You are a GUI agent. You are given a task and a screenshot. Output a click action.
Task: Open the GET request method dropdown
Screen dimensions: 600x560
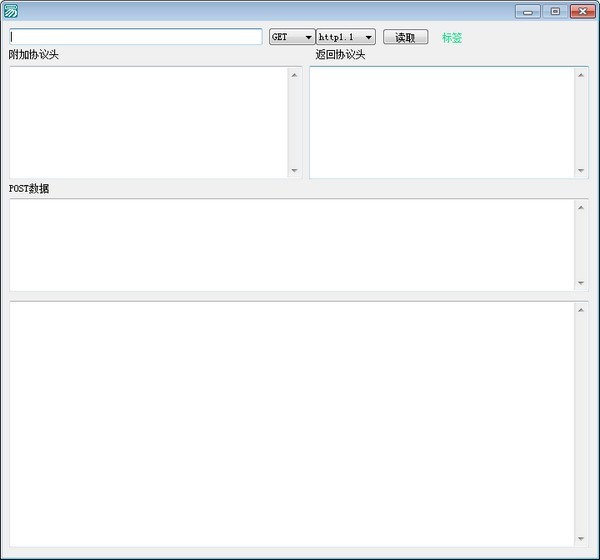tap(292, 37)
